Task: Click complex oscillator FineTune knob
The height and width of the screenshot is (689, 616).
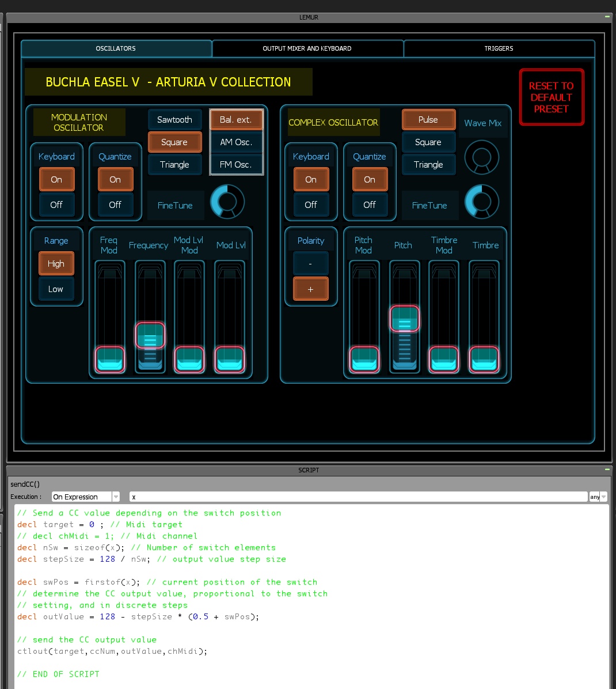Action: pyautogui.click(x=482, y=202)
